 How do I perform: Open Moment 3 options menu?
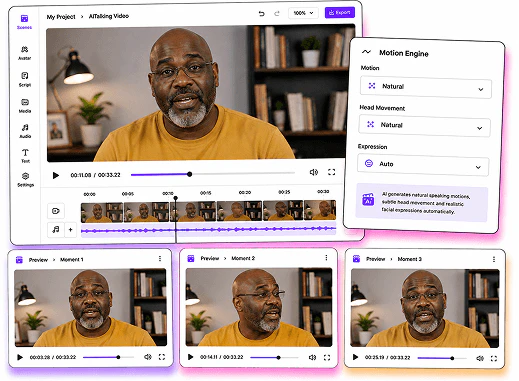click(x=494, y=259)
